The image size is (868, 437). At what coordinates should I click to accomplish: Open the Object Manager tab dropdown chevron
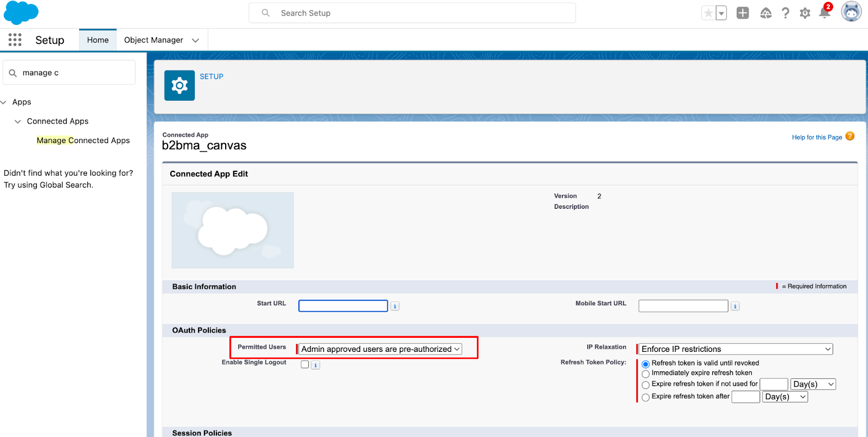[196, 40]
